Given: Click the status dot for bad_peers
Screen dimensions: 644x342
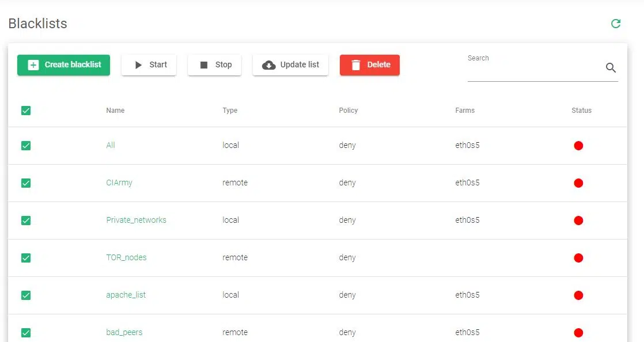Looking at the screenshot, I should coord(578,333).
